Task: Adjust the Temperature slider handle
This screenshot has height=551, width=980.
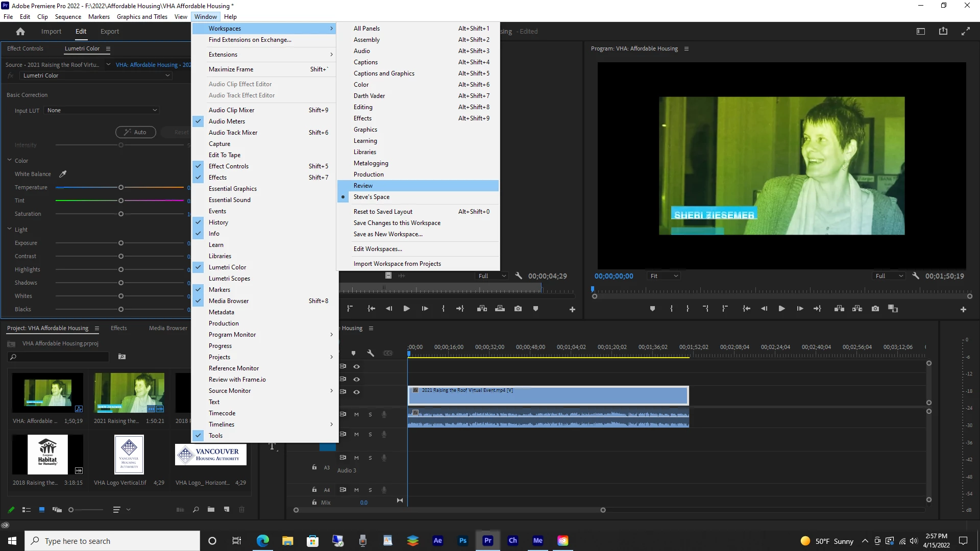Action: (x=121, y=188)
